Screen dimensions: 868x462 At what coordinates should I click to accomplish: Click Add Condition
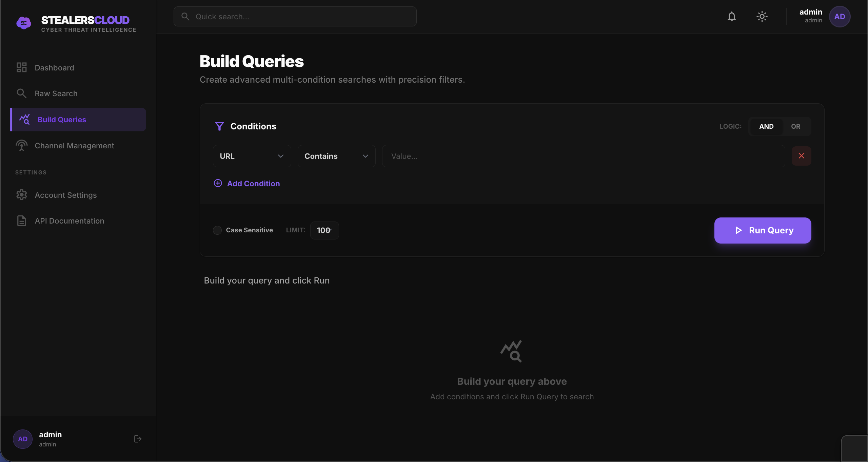(x=247, y=183)
